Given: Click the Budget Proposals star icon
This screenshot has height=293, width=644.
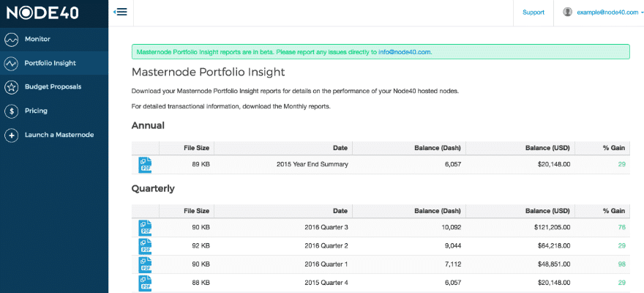Looking at the screenshot, I should pyautogui.click(x=12, y=87).
